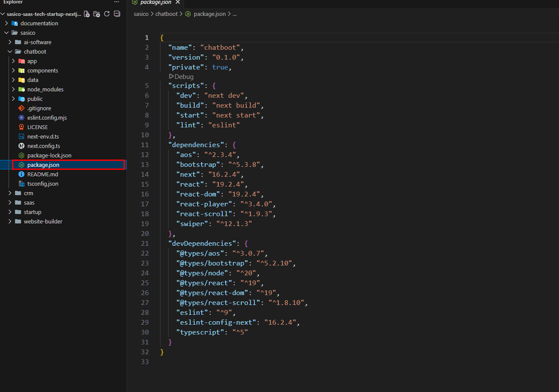Click the public folder globe icon

[21, 99]
